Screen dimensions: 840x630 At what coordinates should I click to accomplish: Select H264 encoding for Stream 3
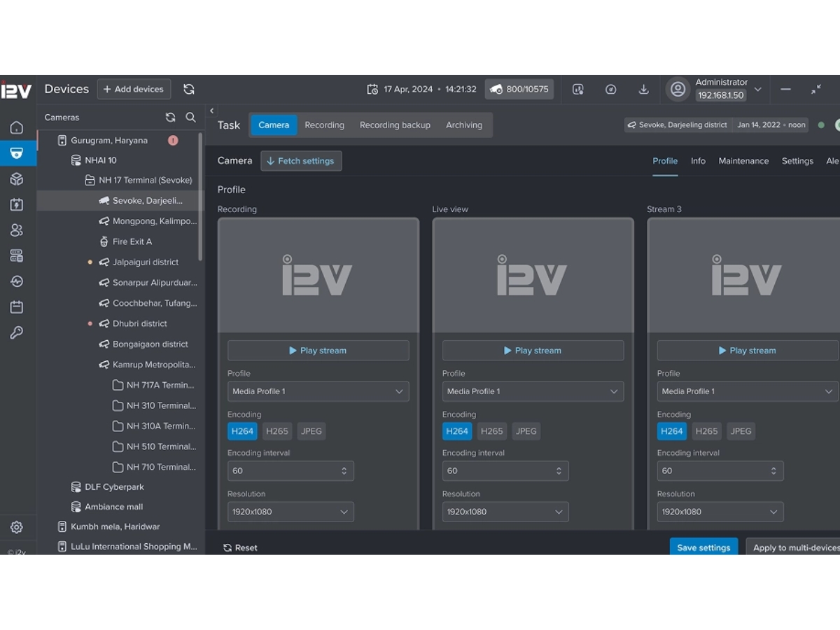pyautogui.click(x=672, y=431)
